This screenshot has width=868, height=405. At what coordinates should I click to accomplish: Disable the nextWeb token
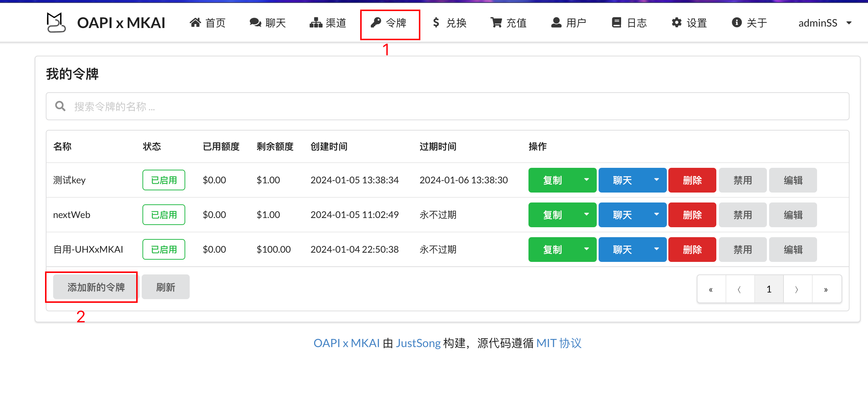pyautogui.click(x=743, y=215)
